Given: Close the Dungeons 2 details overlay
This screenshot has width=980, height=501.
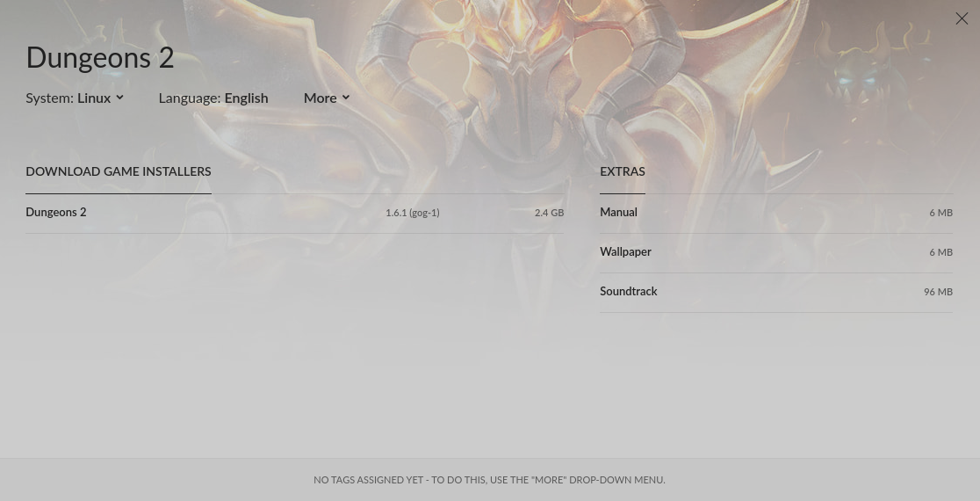Looking at the screenshot, I should pyautogui.click(x=962, y=18).
